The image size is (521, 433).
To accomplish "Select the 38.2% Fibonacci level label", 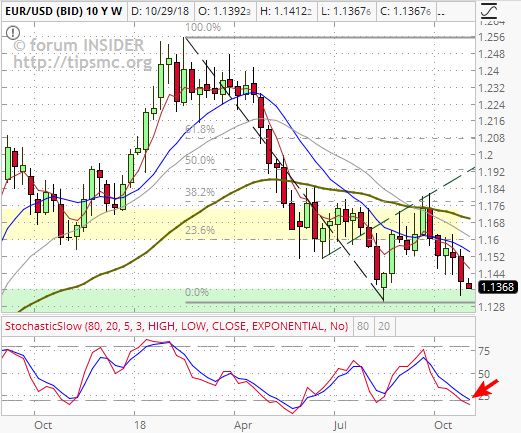I will click(200, 192).
